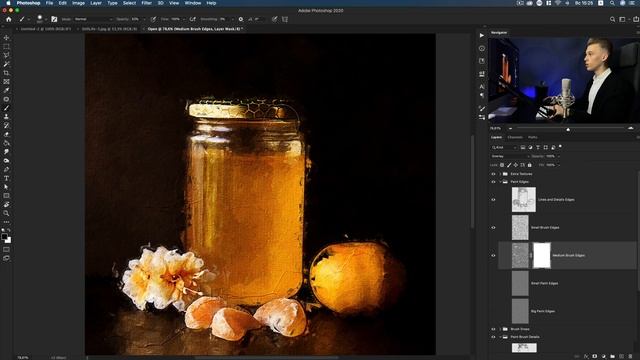Select the Magic Wand tool
Viewport: 640px width, 360px height.
pos(6,64)
